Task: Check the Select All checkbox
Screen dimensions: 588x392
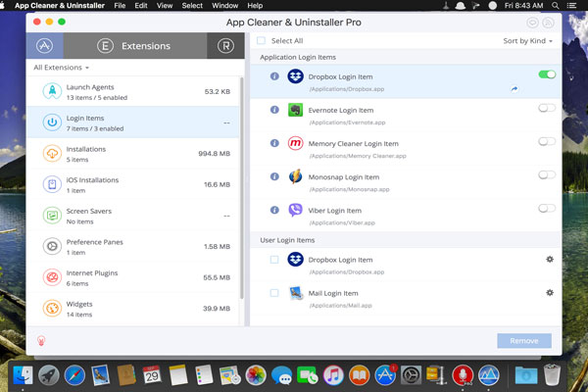Action: (x=261, y=41)
